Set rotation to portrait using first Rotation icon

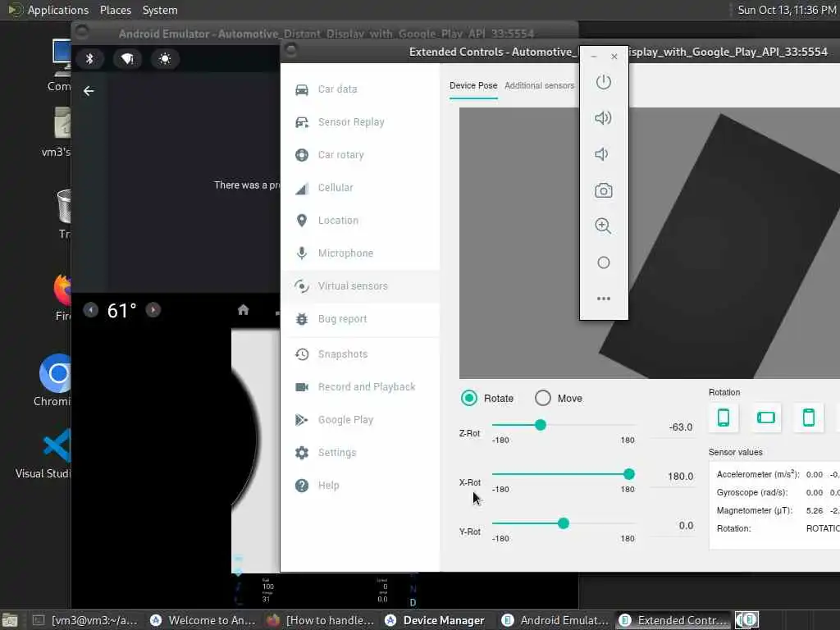724,418
